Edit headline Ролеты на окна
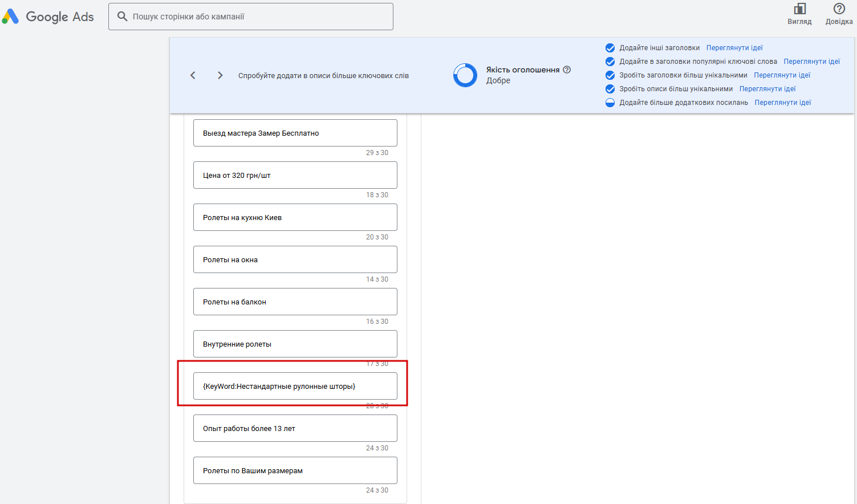 [295, 259]
